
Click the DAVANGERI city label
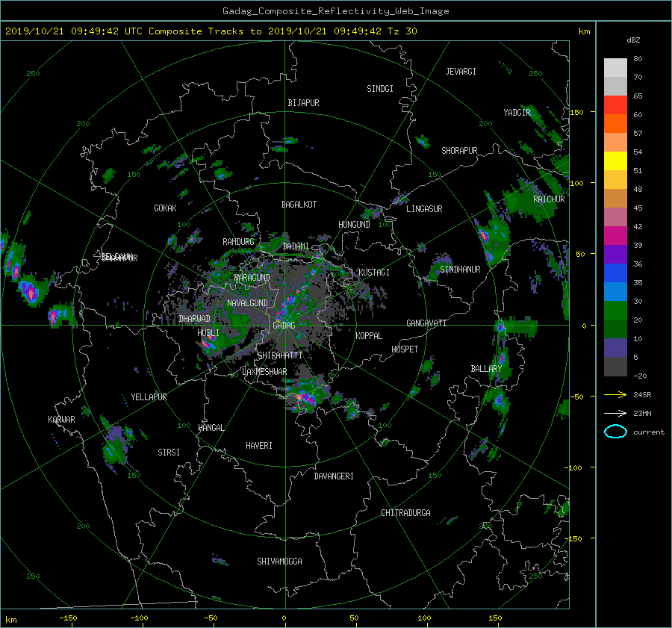[334, 476]
